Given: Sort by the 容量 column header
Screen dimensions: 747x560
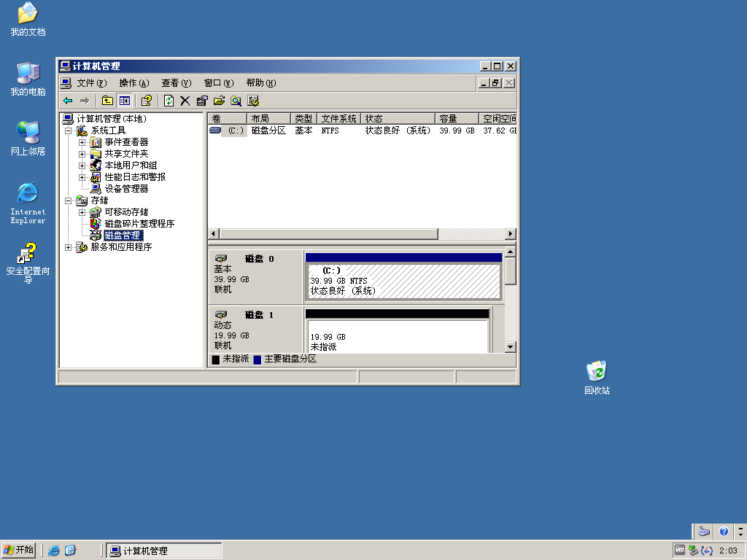Looking at the screenshot, I should click(x=457, y=119).
